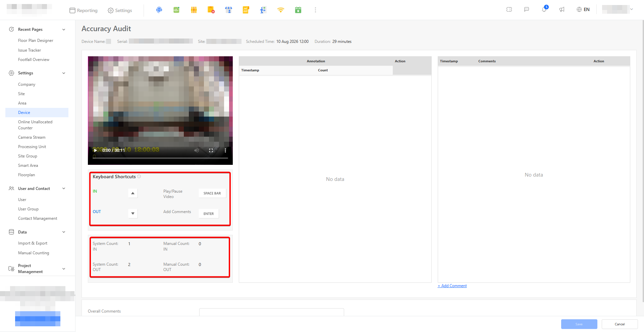
Task: Play the audit video
Action: coord(95,150)
